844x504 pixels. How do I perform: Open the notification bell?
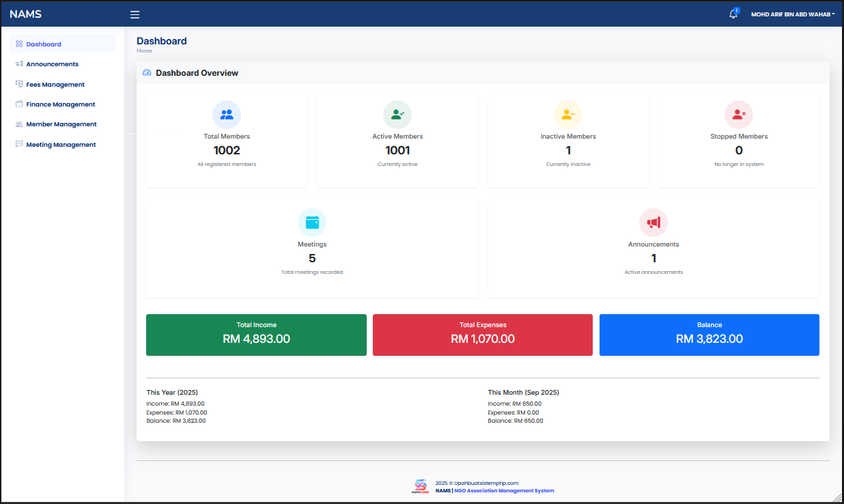(x=733, y=14)
